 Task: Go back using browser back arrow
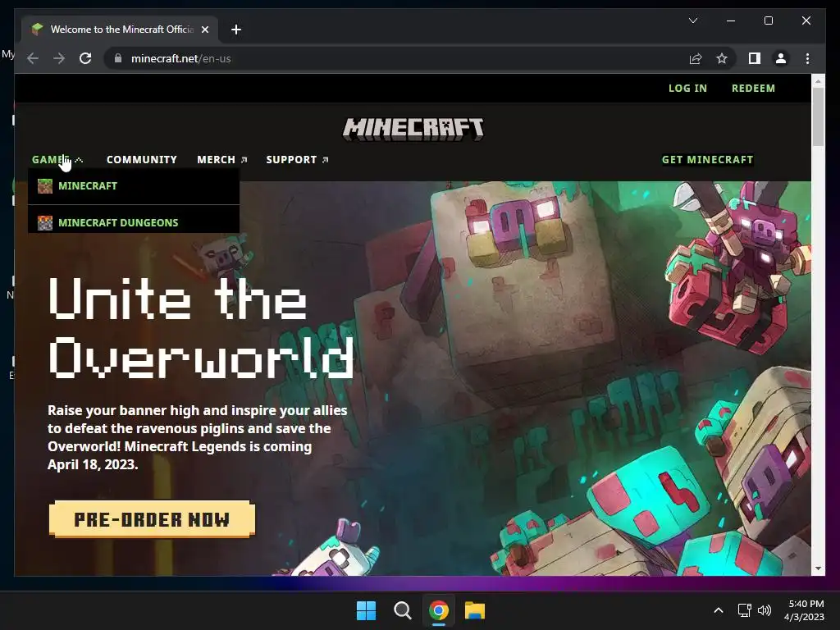[33, 58]
